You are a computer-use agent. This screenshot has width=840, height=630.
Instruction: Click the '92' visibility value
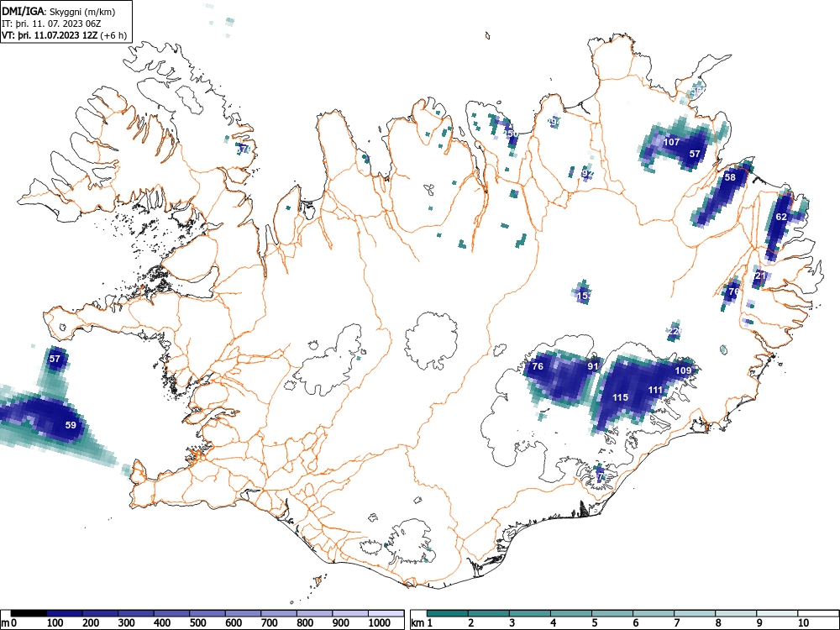[588, 174]
